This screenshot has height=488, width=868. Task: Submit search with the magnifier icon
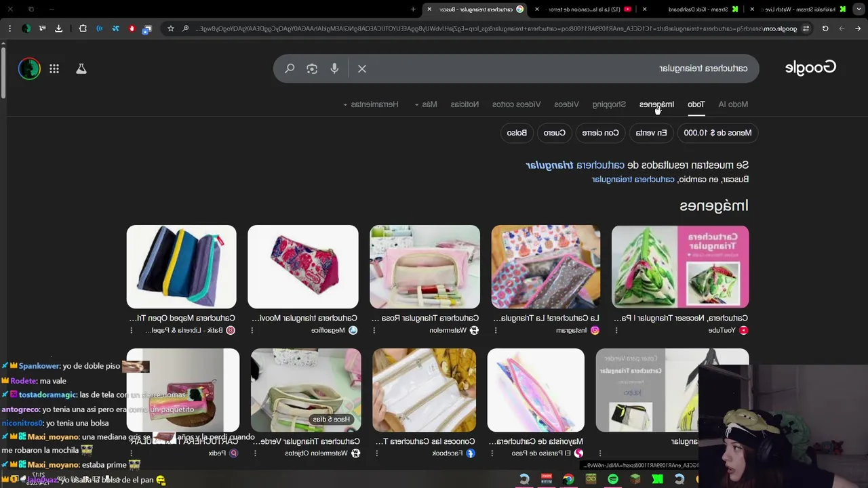(x=290, y=68)
